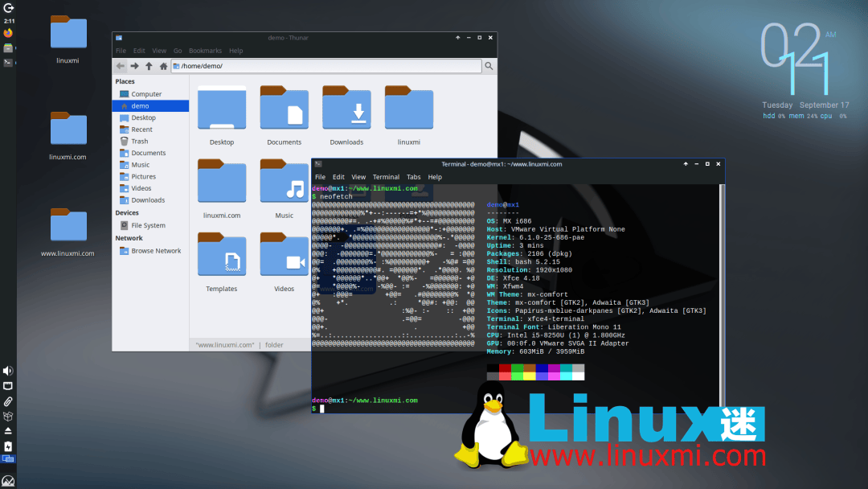The width and height of the screenshot is (868, 489).
Task: Open Firefox from the top dock
Action: coord(8,32)
